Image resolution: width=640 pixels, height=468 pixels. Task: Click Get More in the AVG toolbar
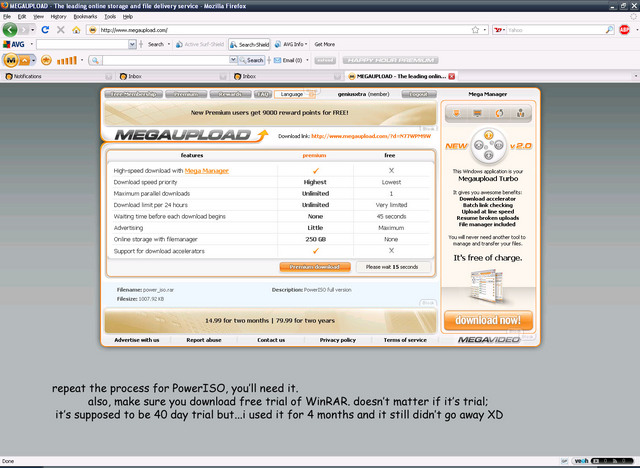click(324, 44)
